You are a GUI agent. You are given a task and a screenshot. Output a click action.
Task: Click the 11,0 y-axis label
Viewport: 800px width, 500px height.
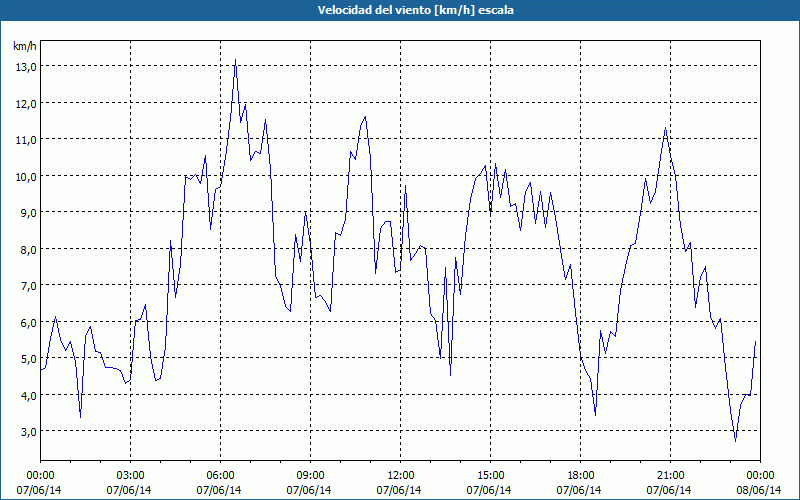click(x=25, y=140)
